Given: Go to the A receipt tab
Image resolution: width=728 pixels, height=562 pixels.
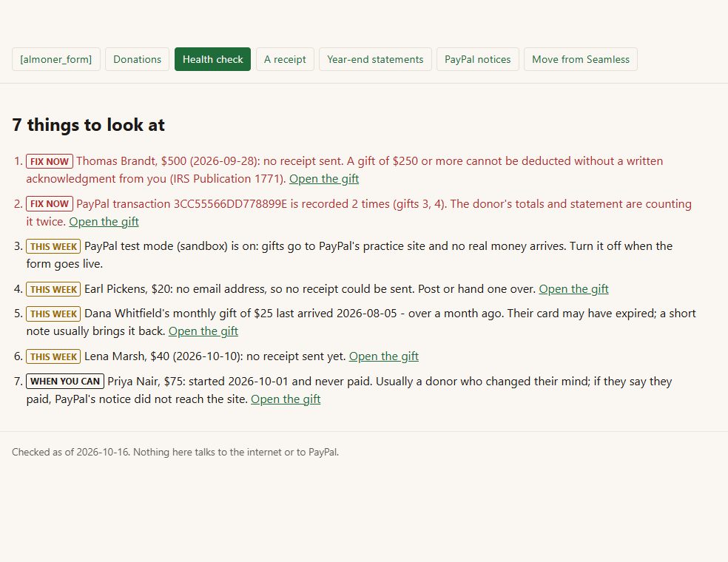Looking at the screenshot, I should (285, 59).
